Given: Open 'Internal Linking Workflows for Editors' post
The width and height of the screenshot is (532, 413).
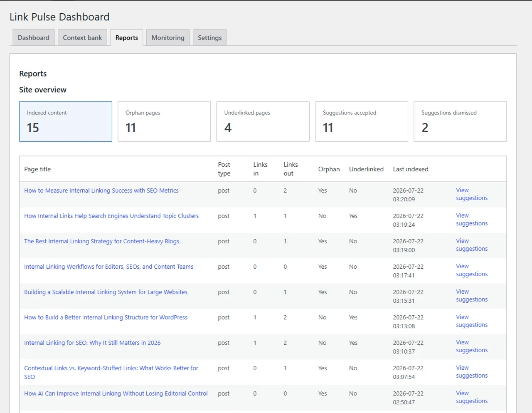Looking at the screenshot, I should (x=108, y=267).
